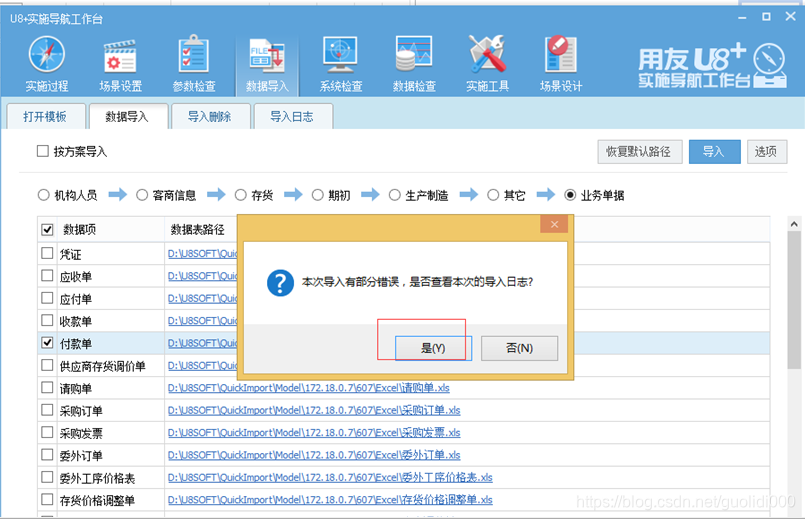Open the 委外工序价格表.xls path link

coord(330,477)
